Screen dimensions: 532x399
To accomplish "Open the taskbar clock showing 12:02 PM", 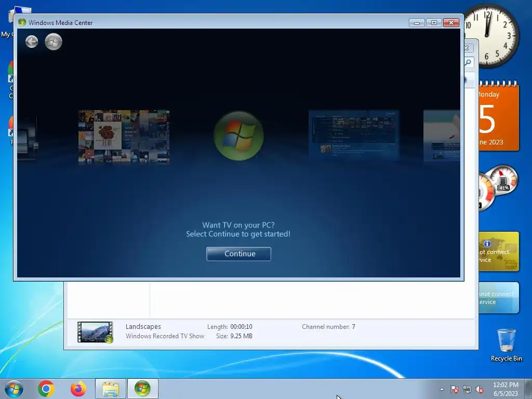I will [506, 389].
